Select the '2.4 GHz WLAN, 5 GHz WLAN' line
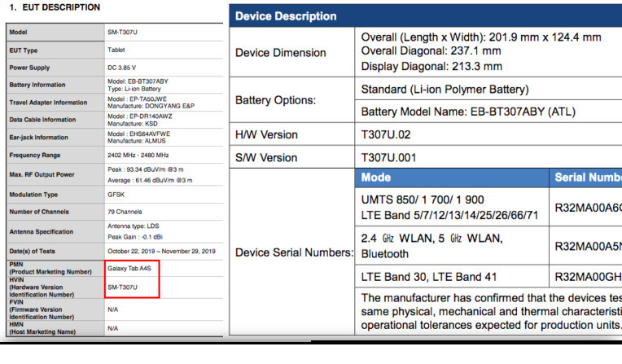Viewport: 622px width, 364px height. pyautogui.click(x=431, y=238)
